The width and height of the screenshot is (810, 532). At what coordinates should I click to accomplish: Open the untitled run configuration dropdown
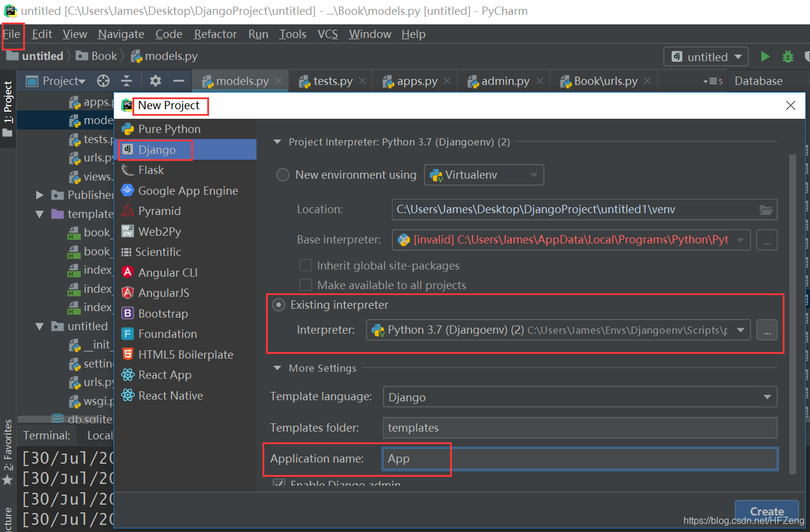click(x=706, y=56)
